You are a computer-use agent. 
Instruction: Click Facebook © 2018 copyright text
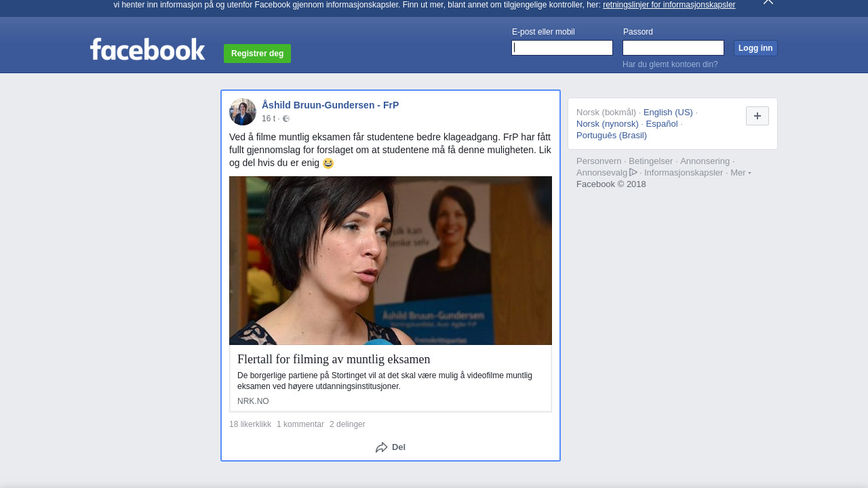(x=611, y=184)
